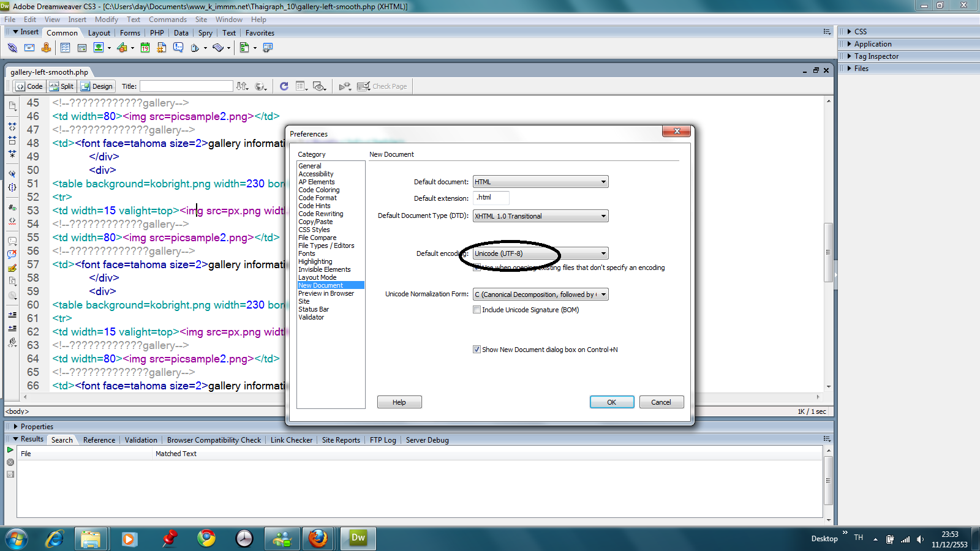This screenshot has width=980, height=551.
Task: Switch to the Spry insert tab
Action: (x=205, y=33)
